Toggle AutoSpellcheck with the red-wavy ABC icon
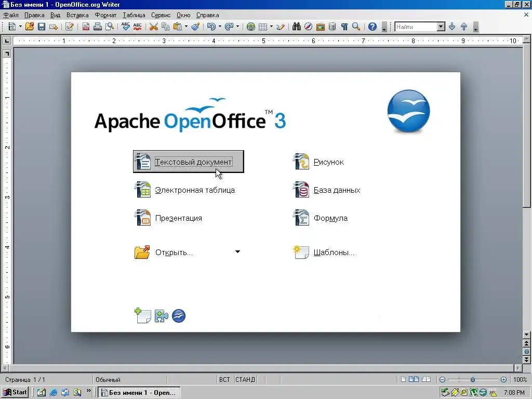 click(x=137, y=26)
